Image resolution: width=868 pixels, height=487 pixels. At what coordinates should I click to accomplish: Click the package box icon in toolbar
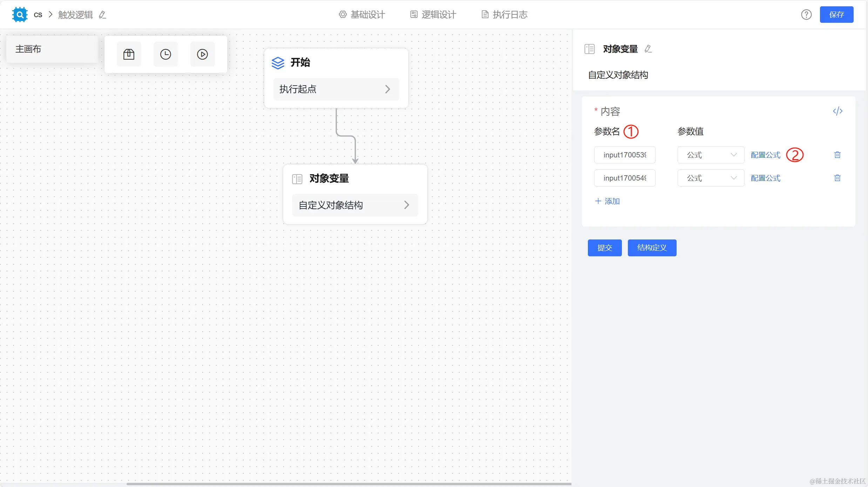[x=129, y=54]
